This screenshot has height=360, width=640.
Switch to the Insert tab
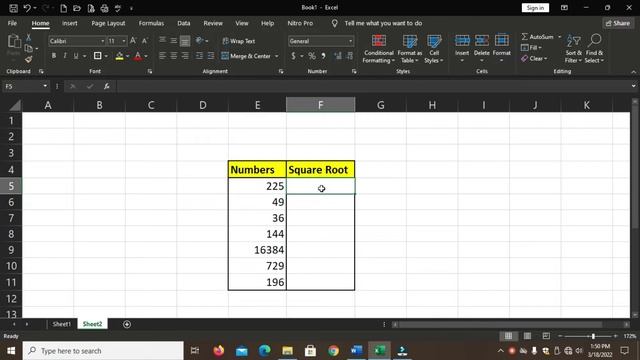[70, 23]
